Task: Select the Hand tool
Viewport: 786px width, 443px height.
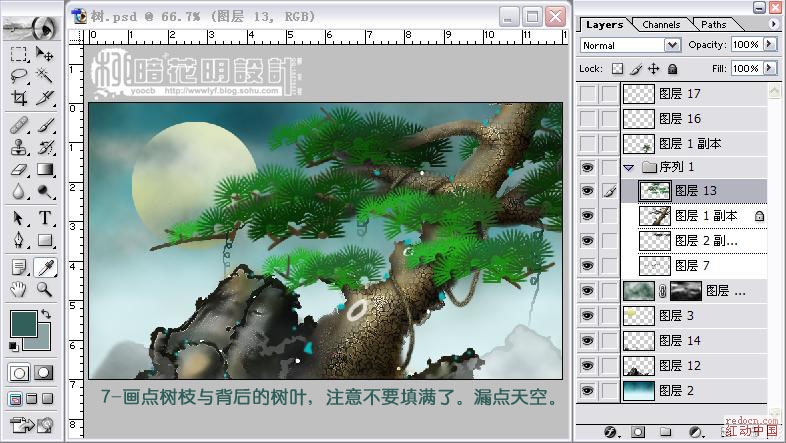Action: point(19,289)
